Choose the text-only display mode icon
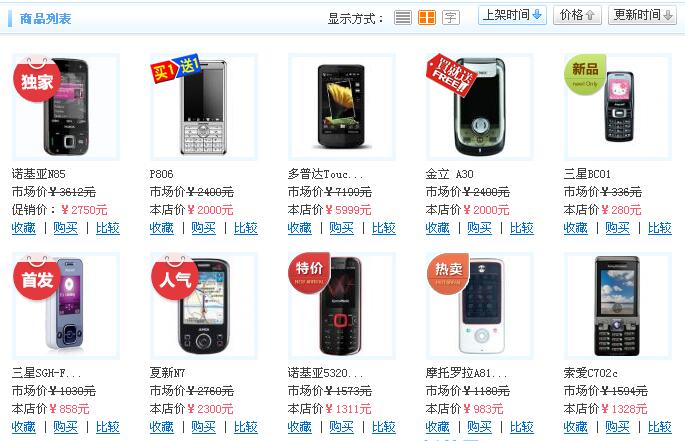Viewport: 685px width, 441px height. [450, 17]
